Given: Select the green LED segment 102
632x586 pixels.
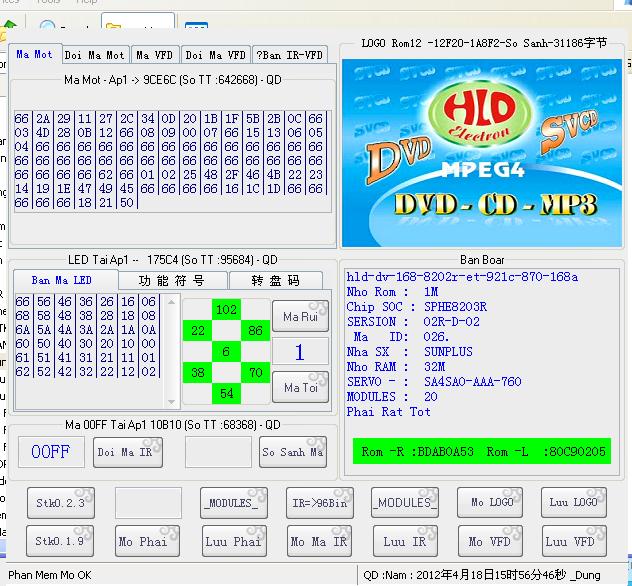Looking at the screenshot, I should point(227,310).
